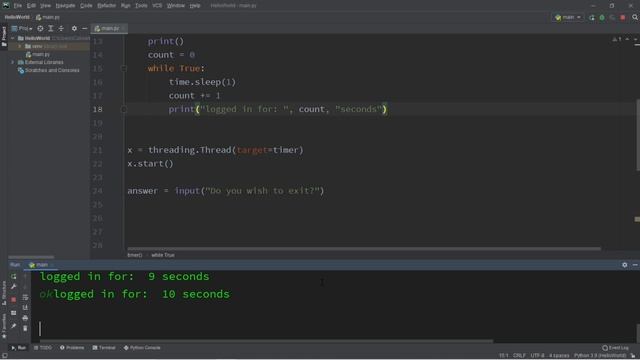
Task: Open the Help menu
Action: click(195, 6)
